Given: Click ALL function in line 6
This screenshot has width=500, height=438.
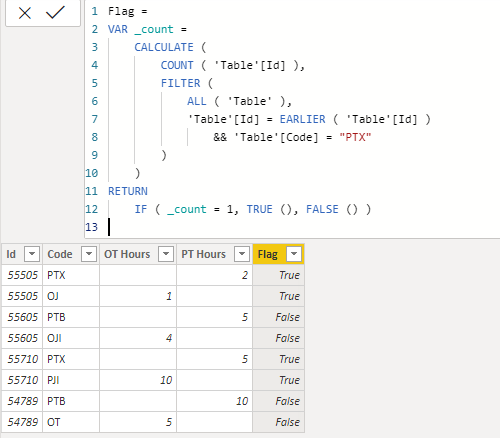Looking at the screenshot, I should (x=197, y=101).
